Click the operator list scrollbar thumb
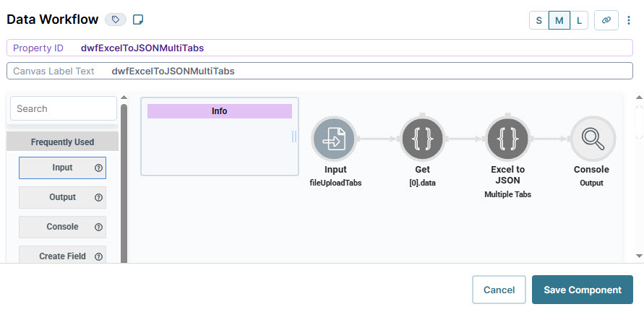Viewport: 644px width, 312px height. click(124, 183)
